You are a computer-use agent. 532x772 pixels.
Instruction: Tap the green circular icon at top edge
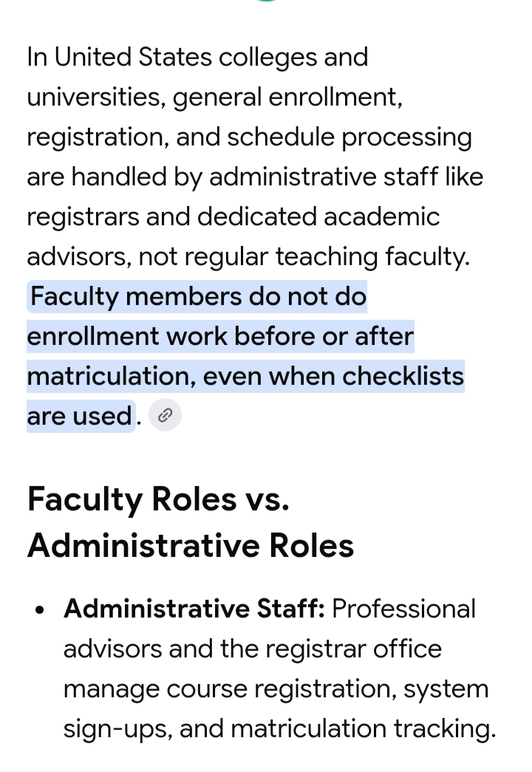click(x=267, y=1)
